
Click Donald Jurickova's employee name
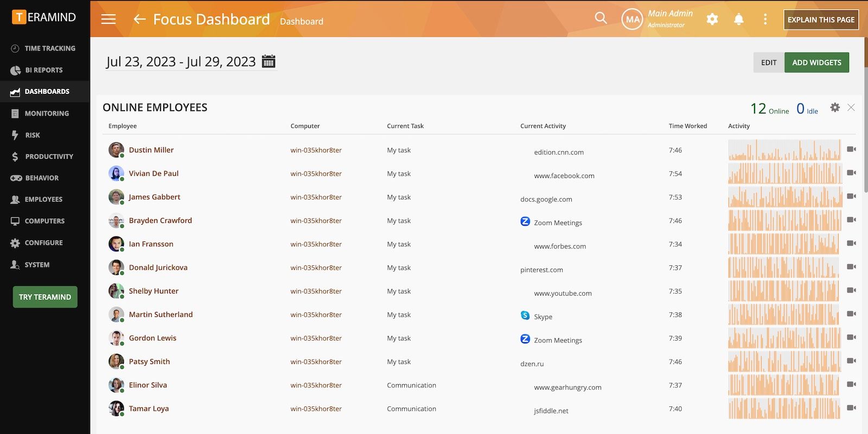[158, 267]
